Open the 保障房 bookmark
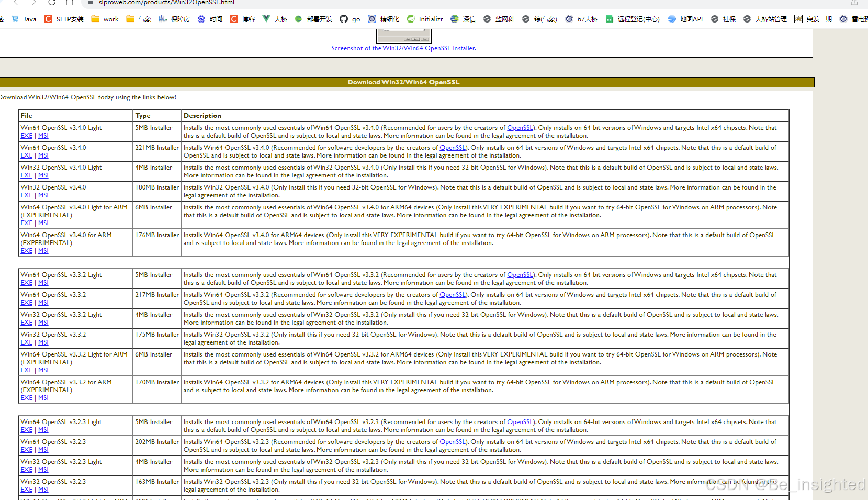868x500 pixels. point(174,19)
